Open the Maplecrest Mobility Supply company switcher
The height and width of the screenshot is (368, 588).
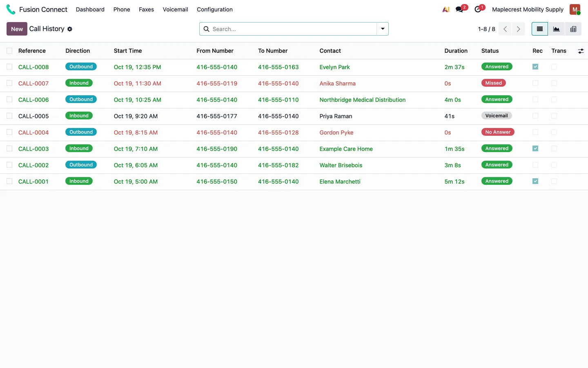pos(528,9)
